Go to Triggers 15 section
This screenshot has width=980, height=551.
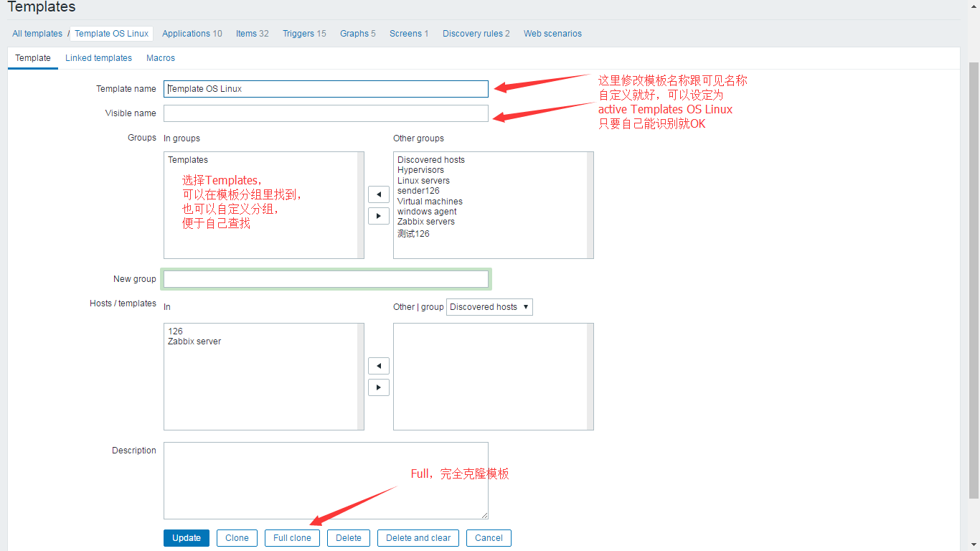[304, 34]
